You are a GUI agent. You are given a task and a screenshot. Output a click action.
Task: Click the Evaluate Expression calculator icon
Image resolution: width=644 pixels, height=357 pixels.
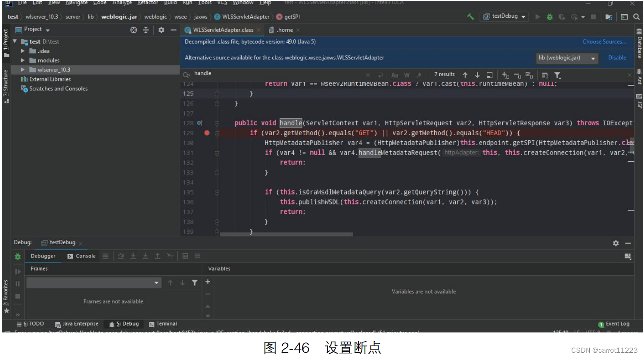(x=185, y=256)
